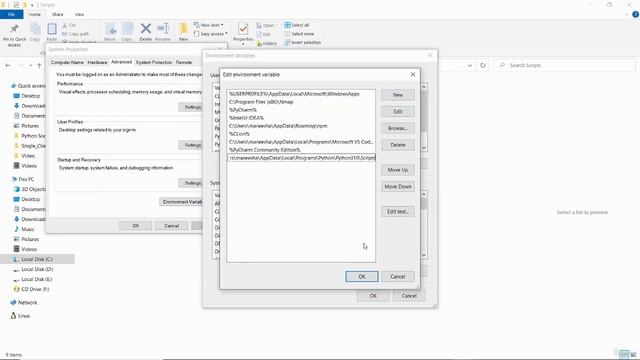
Task: Click Browse... in environment variable dialog
Action: click(x=398, y=128)
